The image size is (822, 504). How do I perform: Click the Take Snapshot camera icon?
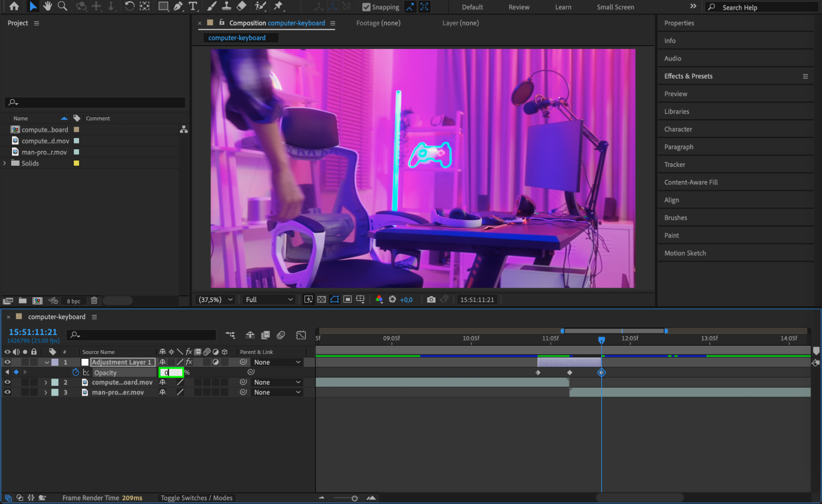431,299
